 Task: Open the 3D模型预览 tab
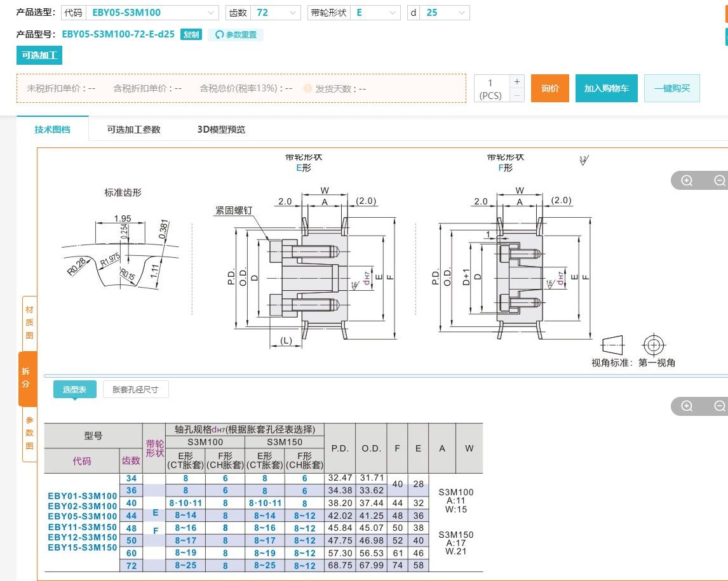(x=221, y=130)
